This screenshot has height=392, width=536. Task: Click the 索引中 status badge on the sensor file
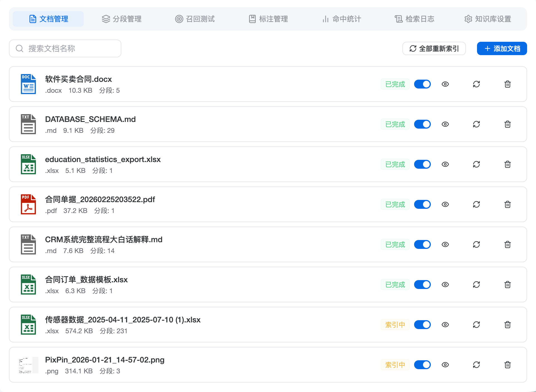(395, 325)
